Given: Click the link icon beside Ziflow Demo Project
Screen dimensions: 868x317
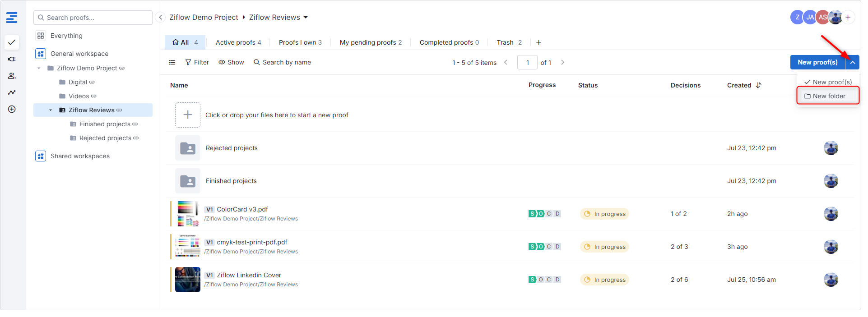Looking at the screenshot, I should coord(122,68).
